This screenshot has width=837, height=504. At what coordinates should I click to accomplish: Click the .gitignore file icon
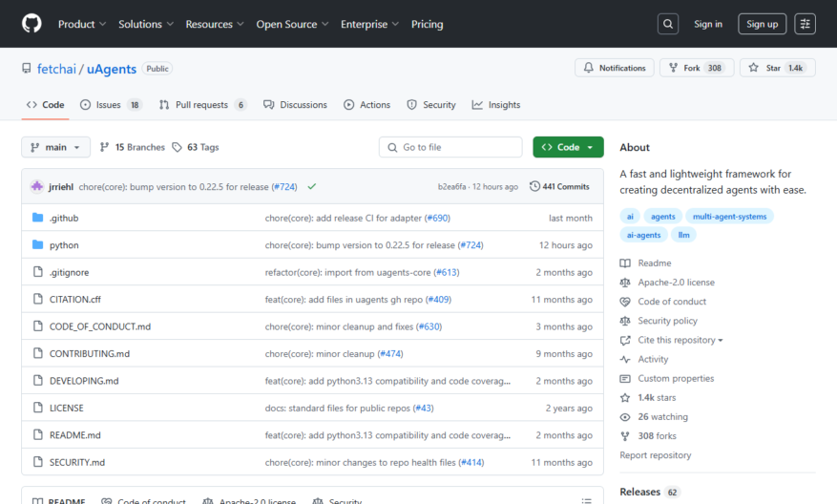(37, 272)
